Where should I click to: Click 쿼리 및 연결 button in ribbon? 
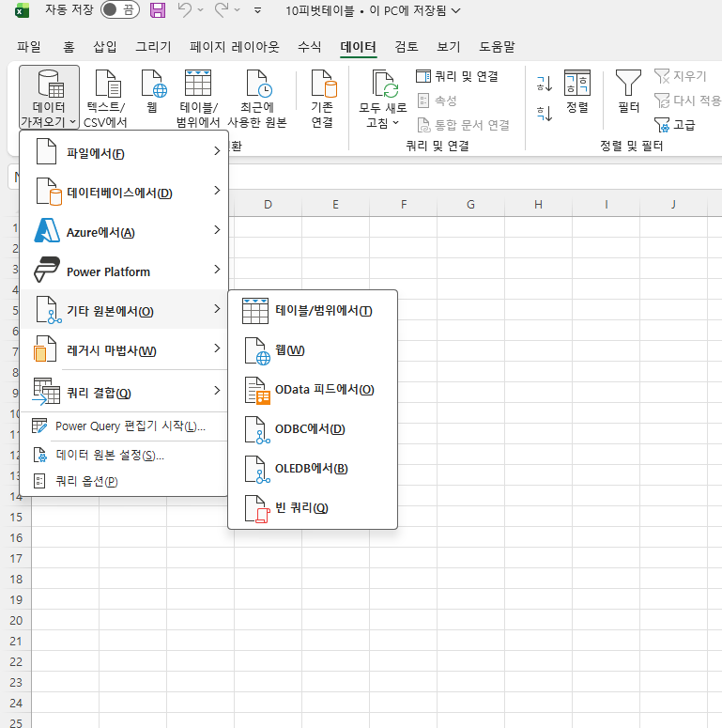click(x=457, y=76)
